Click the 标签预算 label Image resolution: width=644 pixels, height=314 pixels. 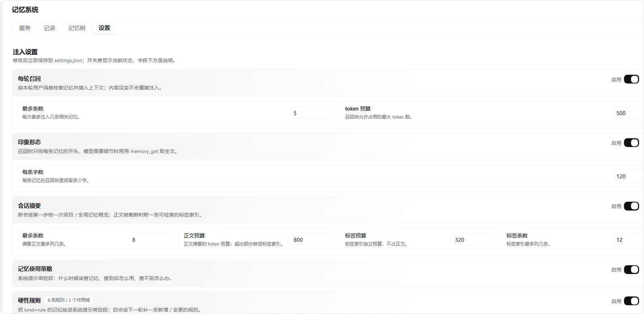(356, 235)
